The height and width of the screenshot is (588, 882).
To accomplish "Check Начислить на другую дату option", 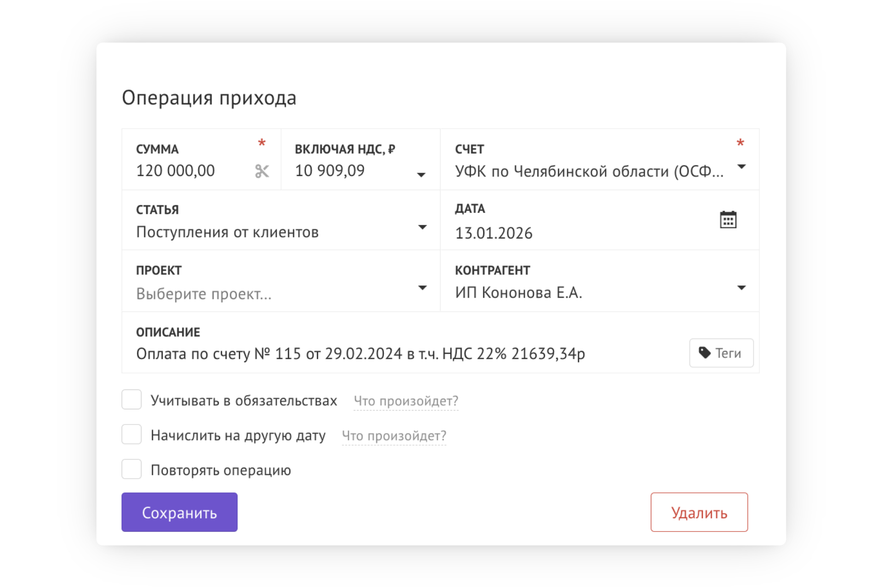I will [131, 435].
